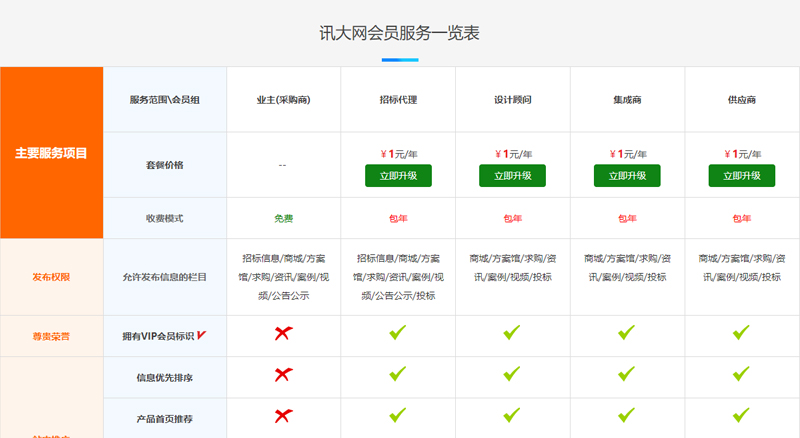
Task: Click green check in 拥有VIP会员标识 row under 招标代理
Action: [x=398, y=332]
